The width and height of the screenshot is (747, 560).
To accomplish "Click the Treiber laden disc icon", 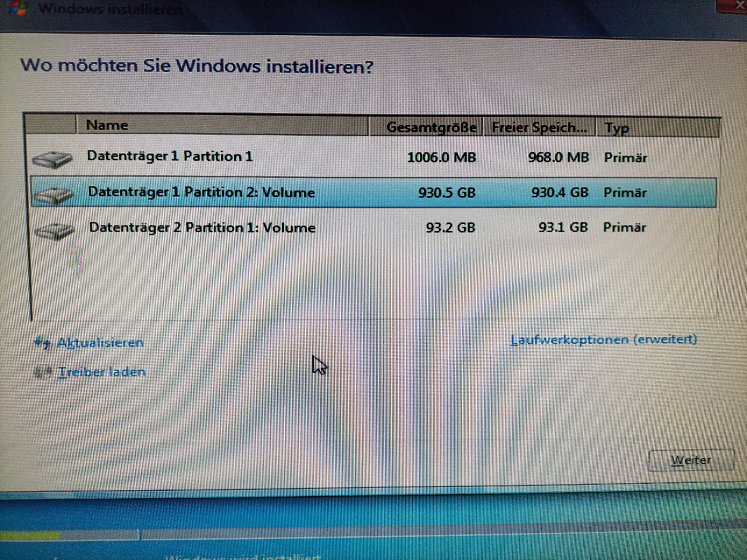I will pos(43,372).
